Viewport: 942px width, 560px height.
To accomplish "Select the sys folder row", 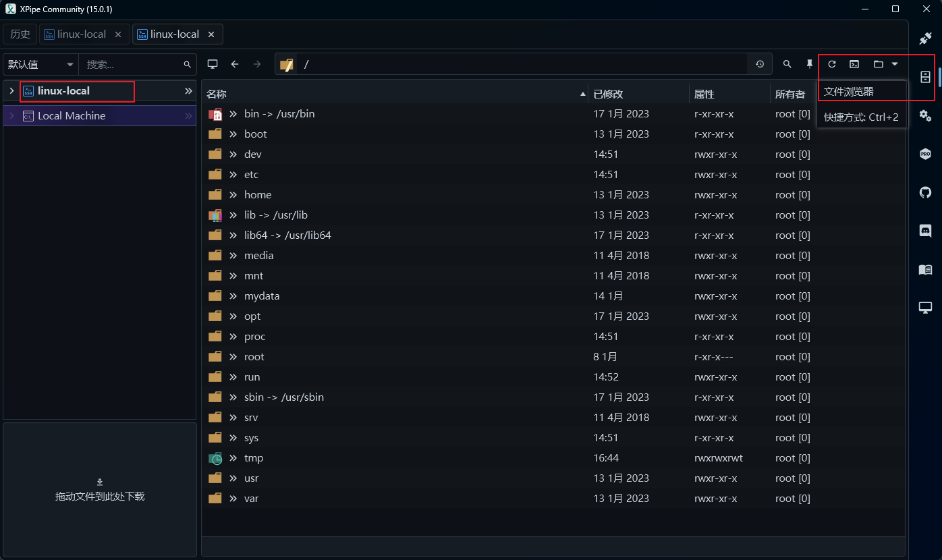I will point(553,438).
